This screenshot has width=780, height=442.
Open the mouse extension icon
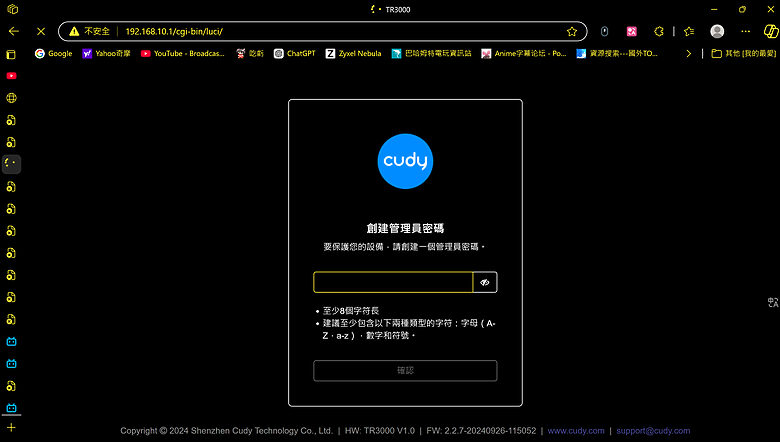(x=604, y=31)
